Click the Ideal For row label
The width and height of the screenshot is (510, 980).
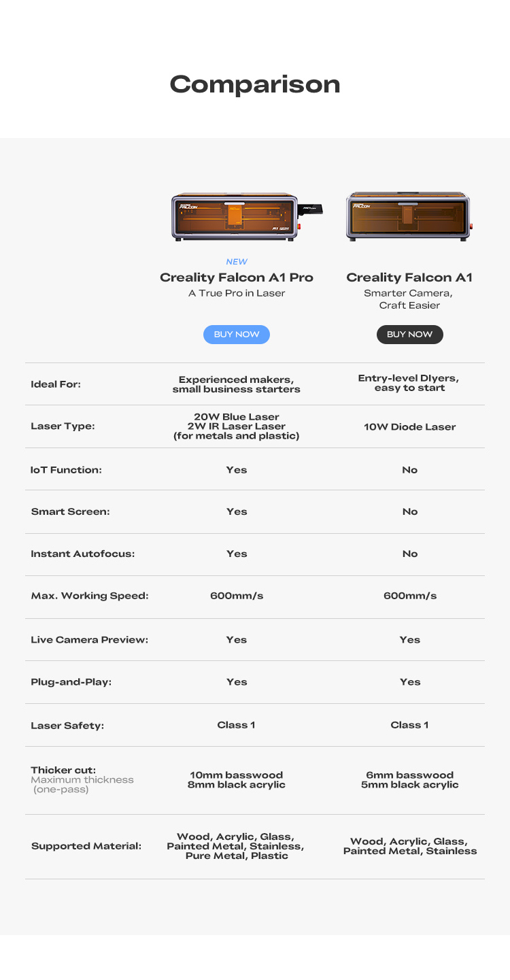tap(56, 384)
